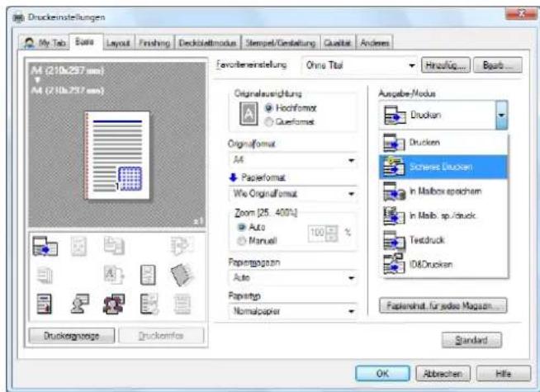Viewport: 540px width, 392px height.
Task: Cancel with the Abbrechen button
Action: tap(443, 373)
